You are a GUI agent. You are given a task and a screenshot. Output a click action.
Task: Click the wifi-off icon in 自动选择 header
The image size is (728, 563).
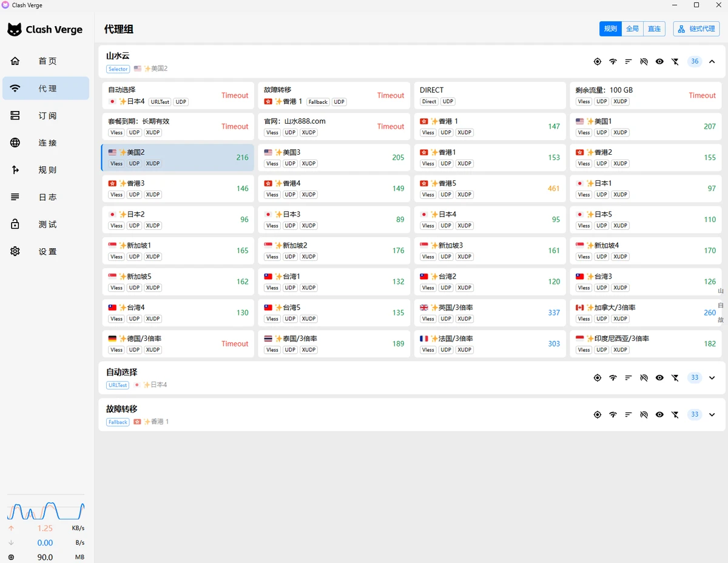click(x=644, y=377)
